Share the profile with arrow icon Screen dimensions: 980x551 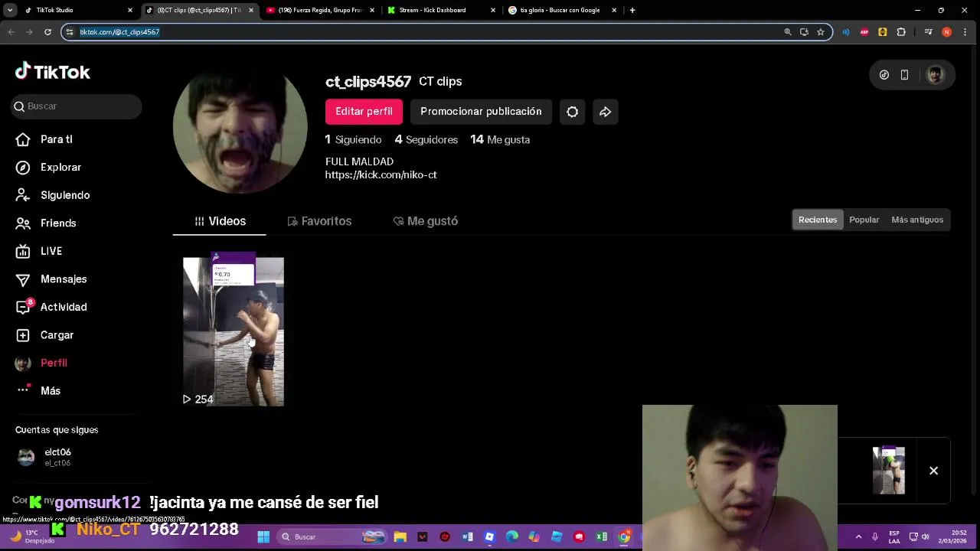[605, 112]
